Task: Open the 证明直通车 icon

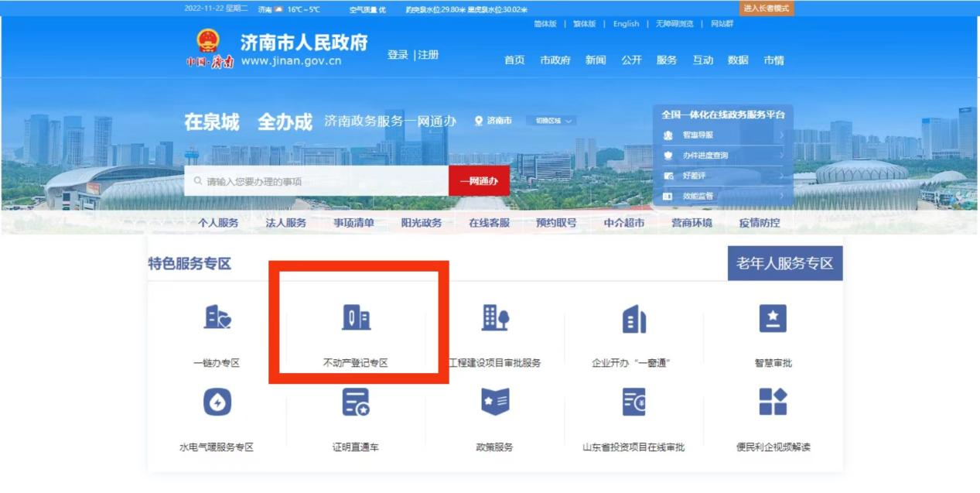Action: [x=356, y=402]
